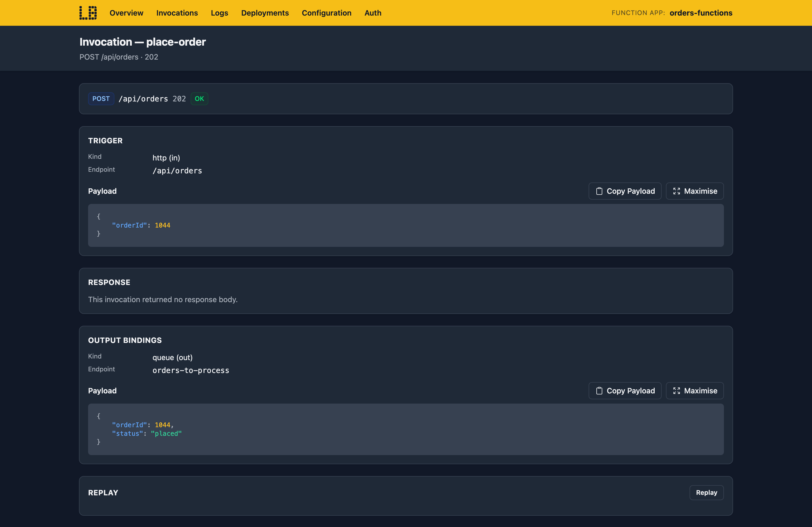Click the Trigger payload code block
Viewport: 812px width, 527px height.
406,225
